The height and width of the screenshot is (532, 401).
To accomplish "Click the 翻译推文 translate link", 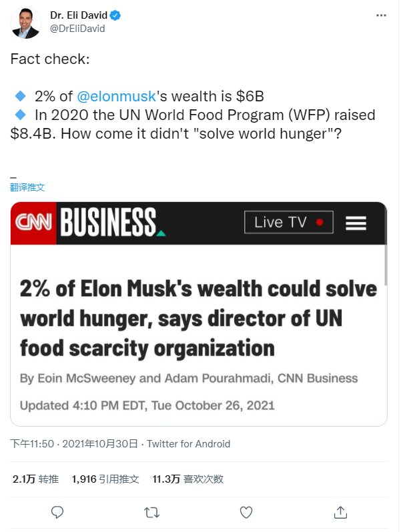I will click(x=27, y=187).
